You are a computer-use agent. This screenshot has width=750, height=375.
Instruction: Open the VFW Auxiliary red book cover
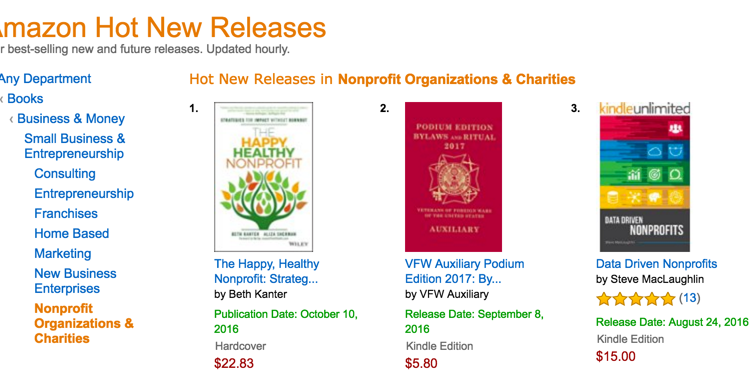pos(453,177)
